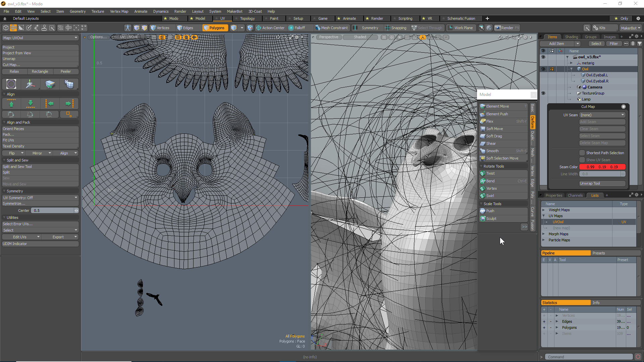Enable Mesh Constraint tool

tap(331, 28)
